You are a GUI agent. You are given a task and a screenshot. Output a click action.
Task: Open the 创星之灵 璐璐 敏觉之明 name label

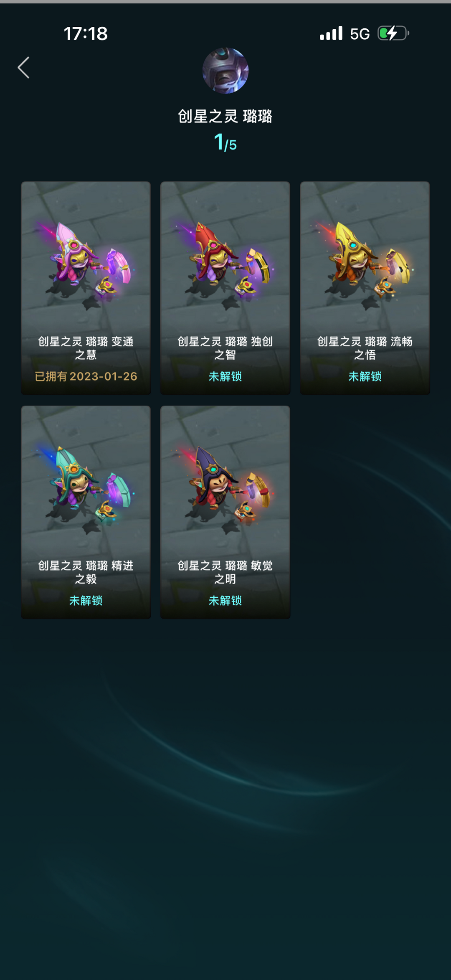click(225, 572)
